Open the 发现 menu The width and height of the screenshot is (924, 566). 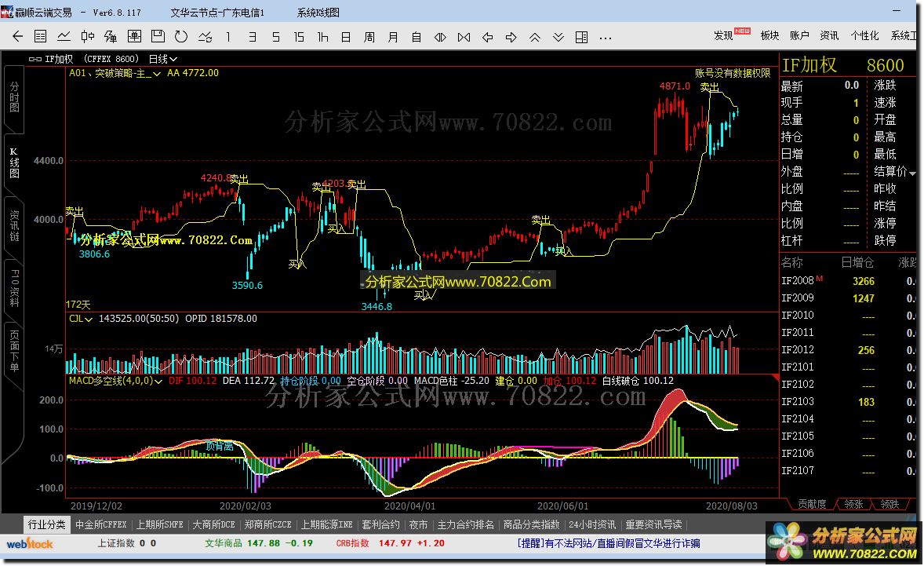tap(723, 35)
